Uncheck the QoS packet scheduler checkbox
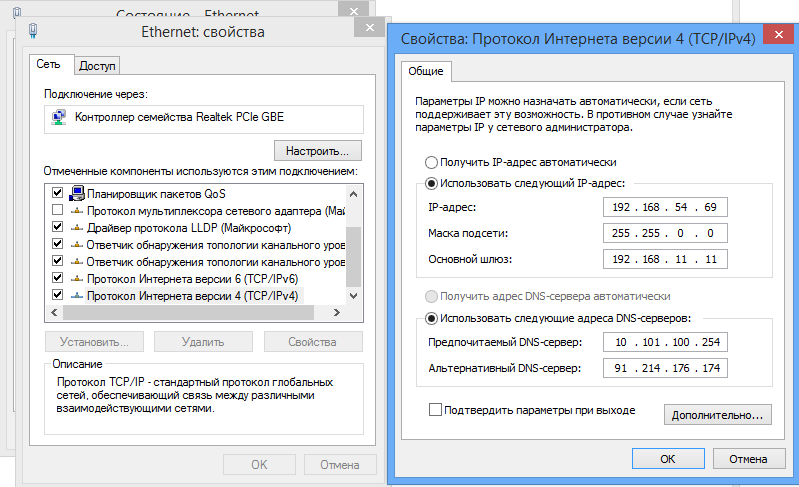The width and height of the screenshot is (799, 487). 57,192
